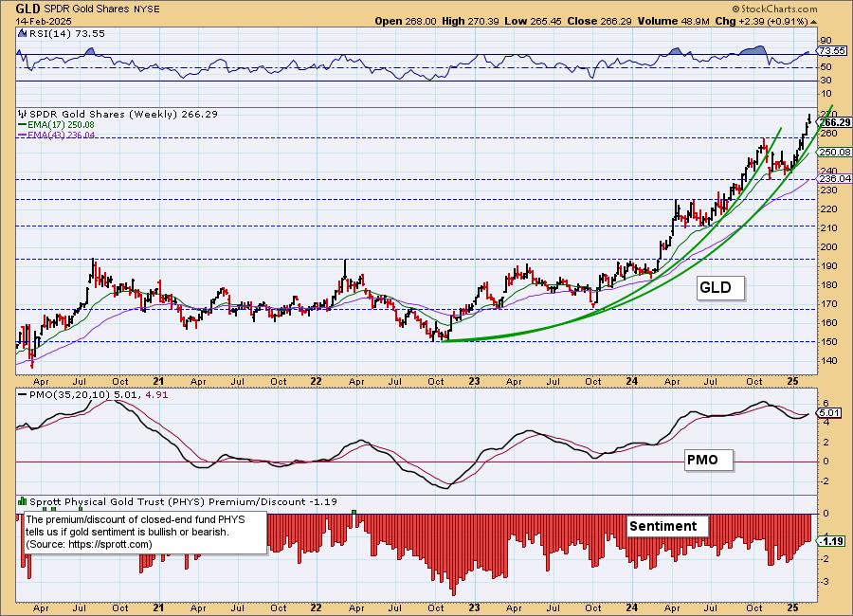This screenshot has width=853, height=616.
Task: Click the GLD annotation box on the price chart
Action: click(720, 287)
